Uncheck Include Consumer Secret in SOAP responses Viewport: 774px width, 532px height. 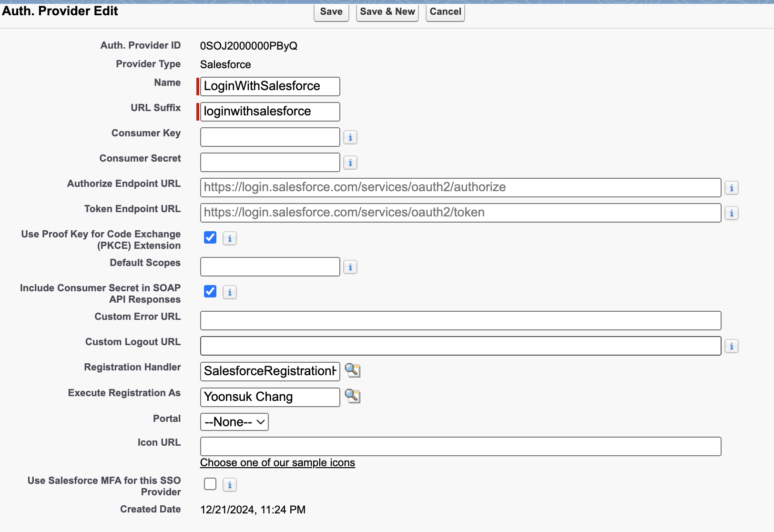pos(210,292)
